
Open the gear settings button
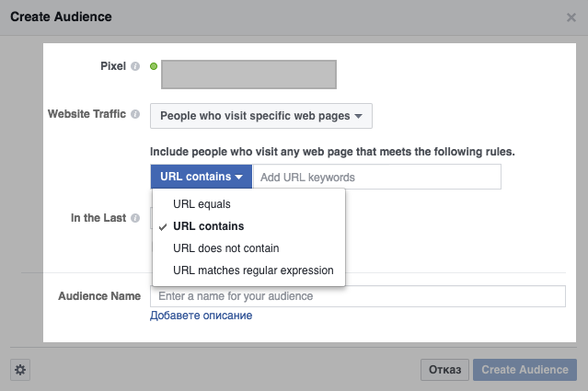click(x=20, y=370)
